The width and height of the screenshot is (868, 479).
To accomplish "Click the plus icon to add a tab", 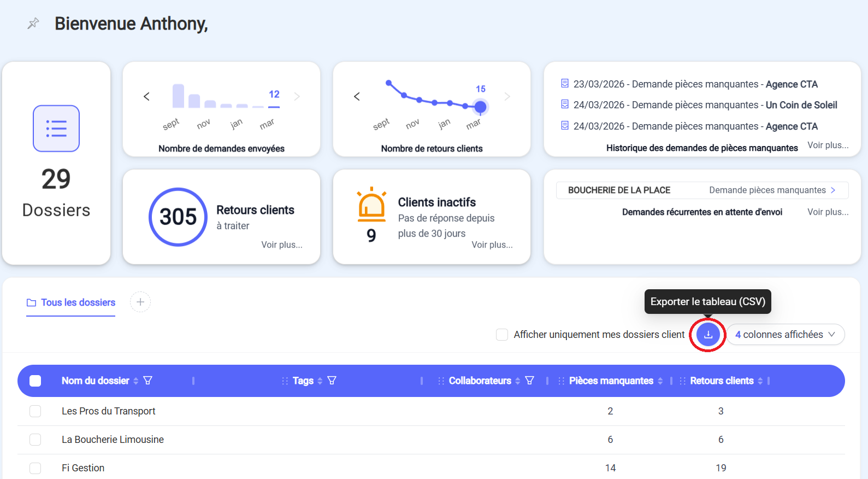I will pyautogui.click(x=140, y=302).
